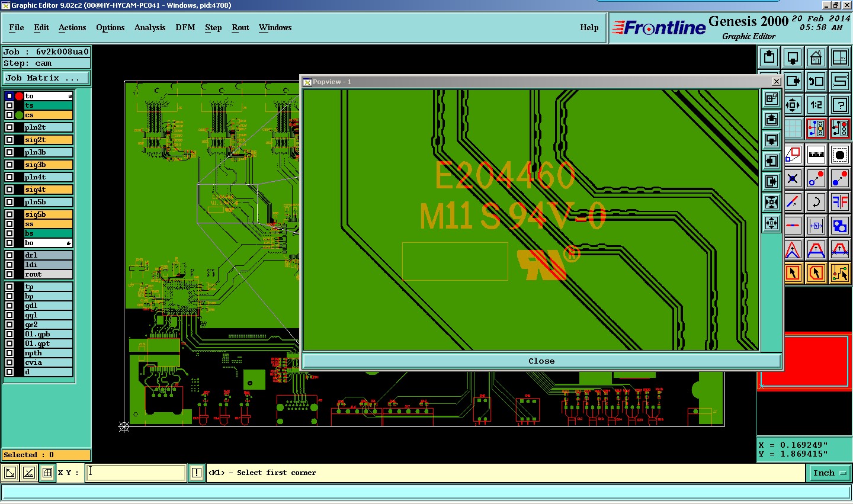
Task: Open the Inch units dropdown
Action: [x=829, y=473]
